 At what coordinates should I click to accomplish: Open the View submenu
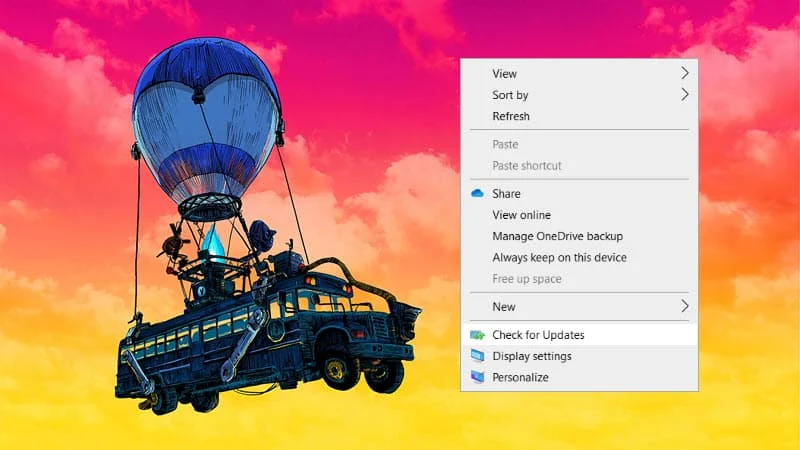(579, 73)
